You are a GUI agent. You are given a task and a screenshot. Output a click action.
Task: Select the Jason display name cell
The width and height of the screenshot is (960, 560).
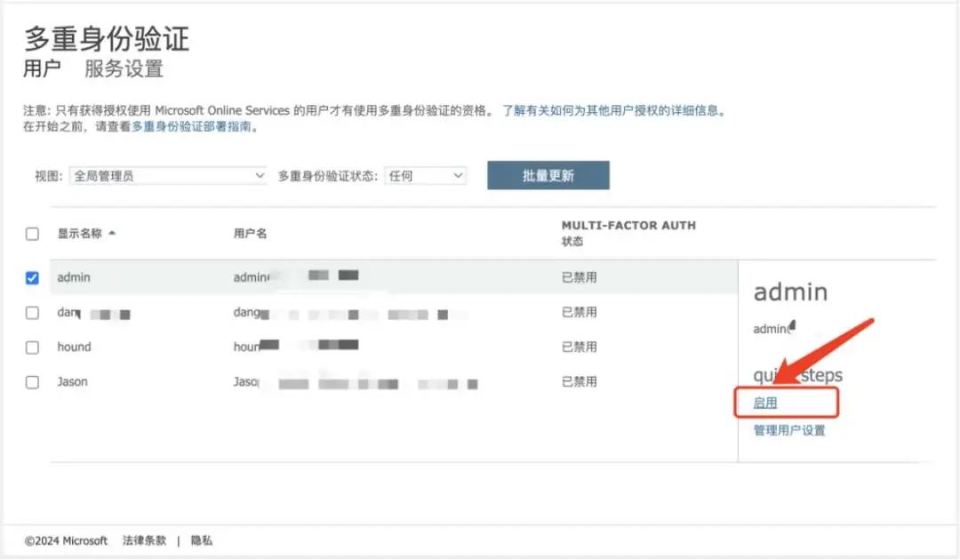(x=72, y=382)
